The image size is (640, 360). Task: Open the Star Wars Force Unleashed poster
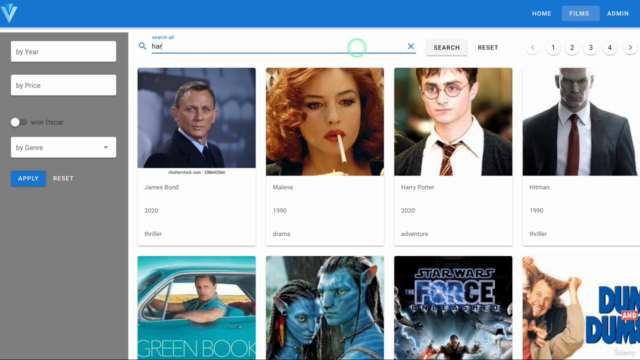[453, 308]
